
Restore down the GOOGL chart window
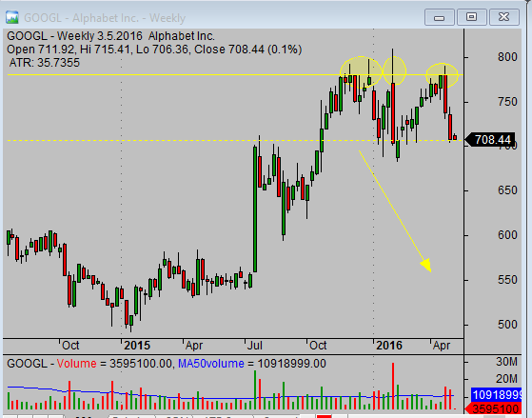(472, 17)
